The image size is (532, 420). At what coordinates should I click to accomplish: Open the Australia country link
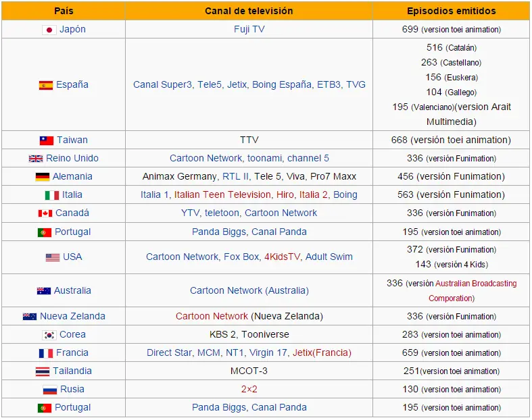72,291
